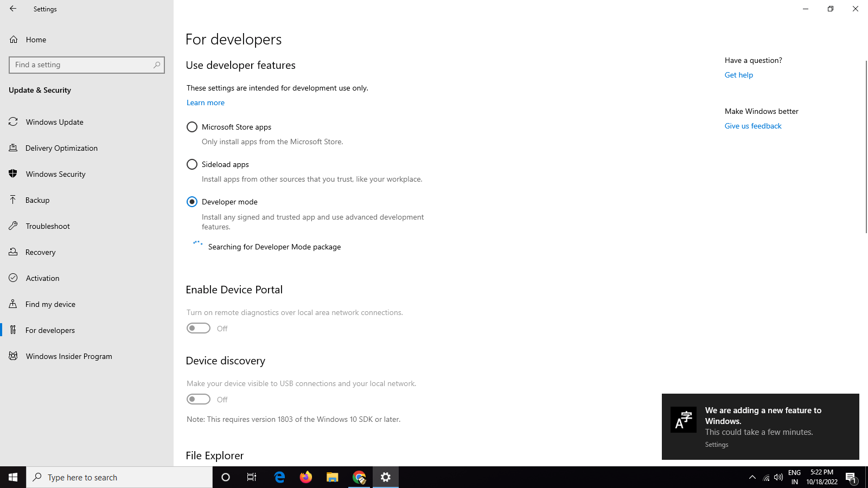Viewport: 868px width, 488px height.
Task: Click Searching for Developer Mode package text
Action: [275, 247]
